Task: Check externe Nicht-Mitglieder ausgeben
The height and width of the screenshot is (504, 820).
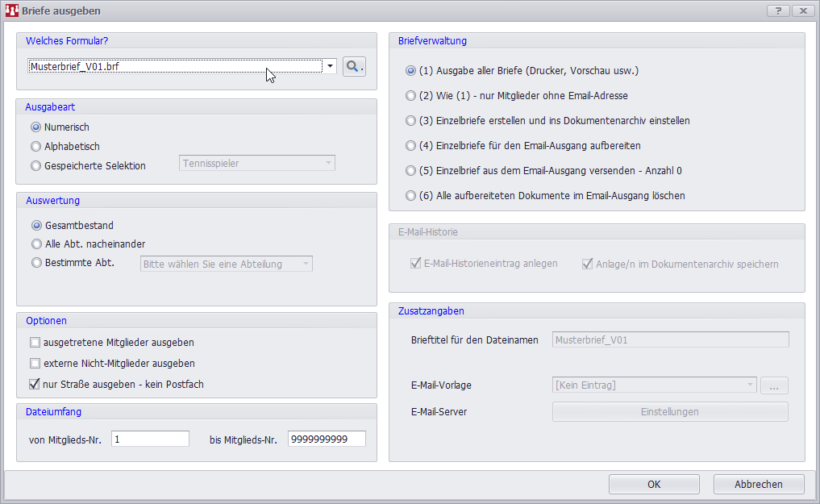Action: [x=35, y=363]
